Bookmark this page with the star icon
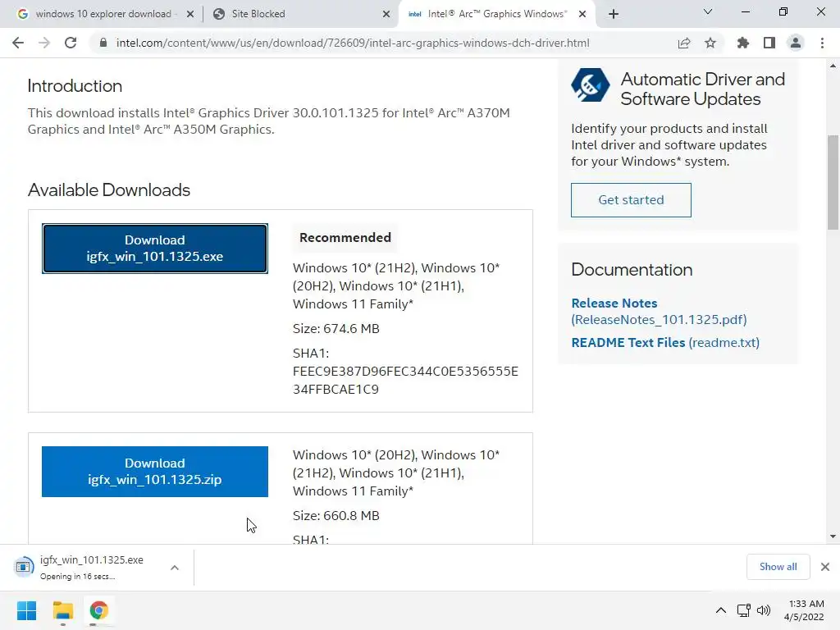The height and width of the screenshot is (630, 840). 710,43
